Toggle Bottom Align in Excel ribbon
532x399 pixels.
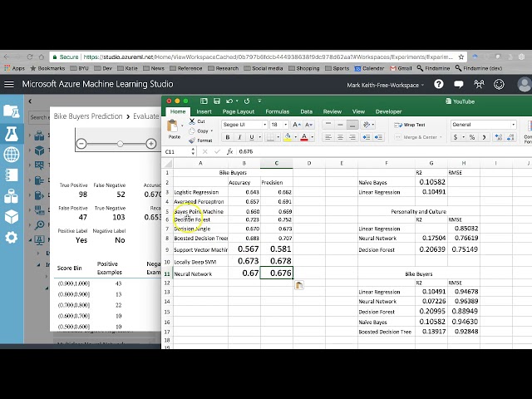tap(352, 125)
